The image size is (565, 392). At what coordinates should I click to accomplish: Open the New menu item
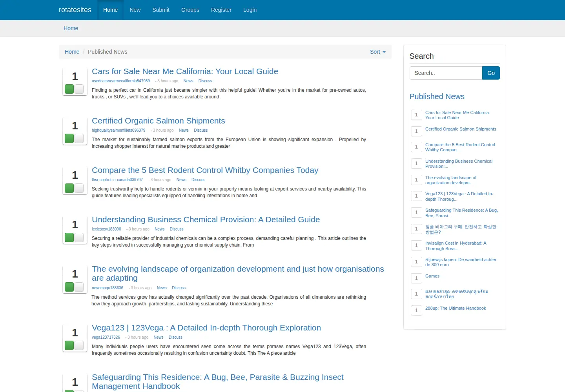point(135,10)
